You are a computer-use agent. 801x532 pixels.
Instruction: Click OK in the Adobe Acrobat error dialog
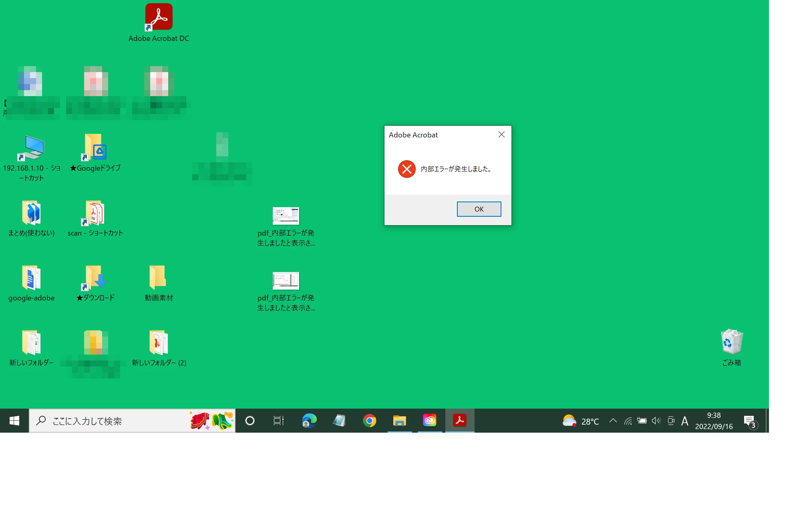[x=479, y=209]
